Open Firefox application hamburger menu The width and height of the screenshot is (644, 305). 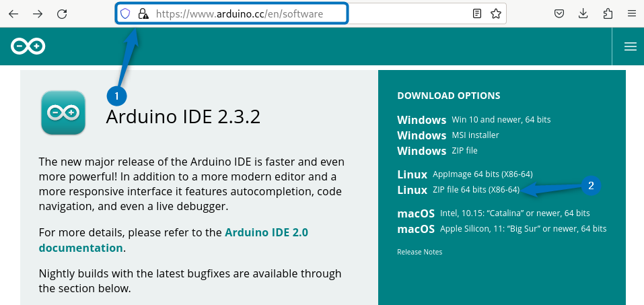click(x=632, y=14)
